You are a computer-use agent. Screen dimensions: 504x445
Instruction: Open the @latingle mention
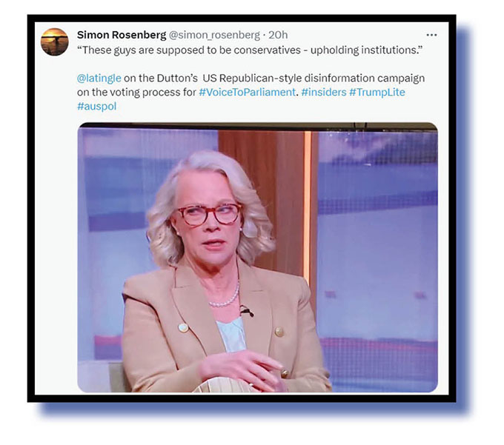(x=99, y=78)
